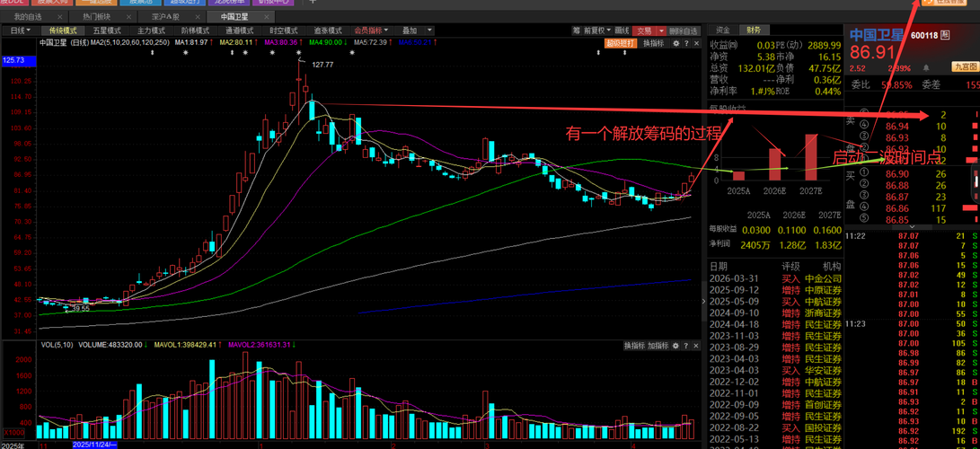Click the 2023-04-03 华安证券 rating row
This screenshot has height=449, width=980.
tap(775, 370)
